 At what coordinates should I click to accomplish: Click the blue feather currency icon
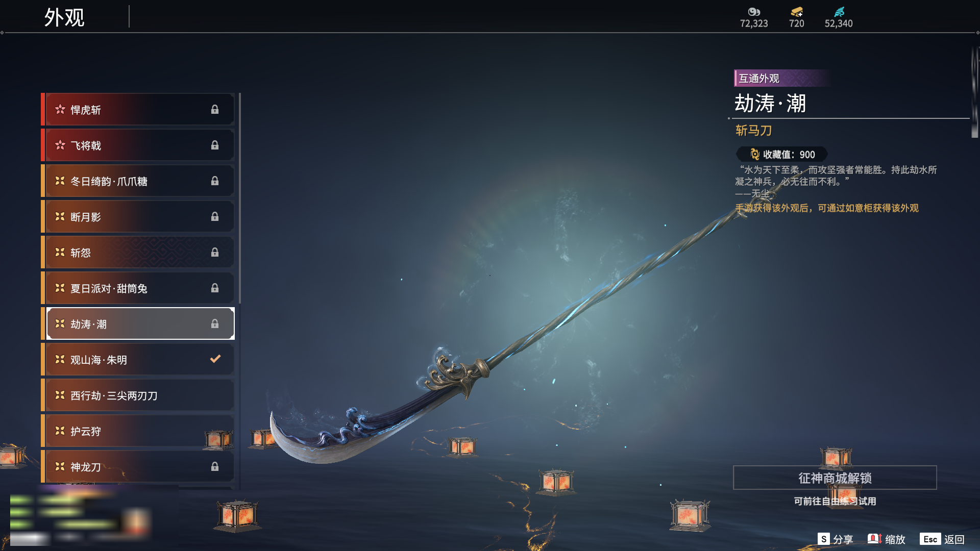tap(839, 12)
